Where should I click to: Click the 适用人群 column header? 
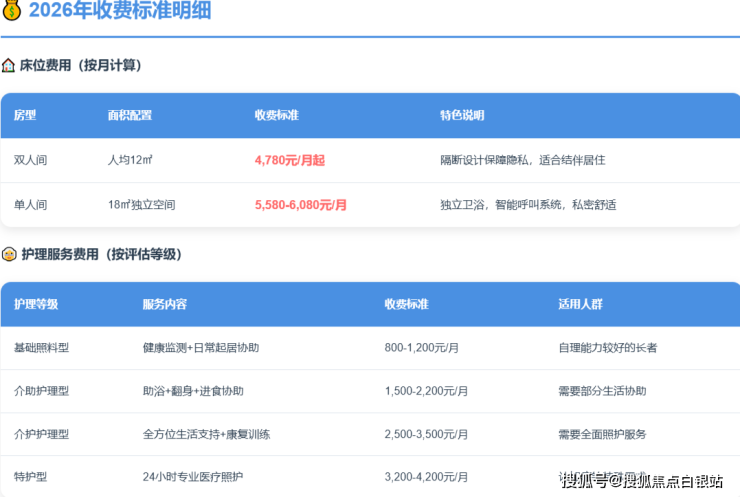click(580, 304)
